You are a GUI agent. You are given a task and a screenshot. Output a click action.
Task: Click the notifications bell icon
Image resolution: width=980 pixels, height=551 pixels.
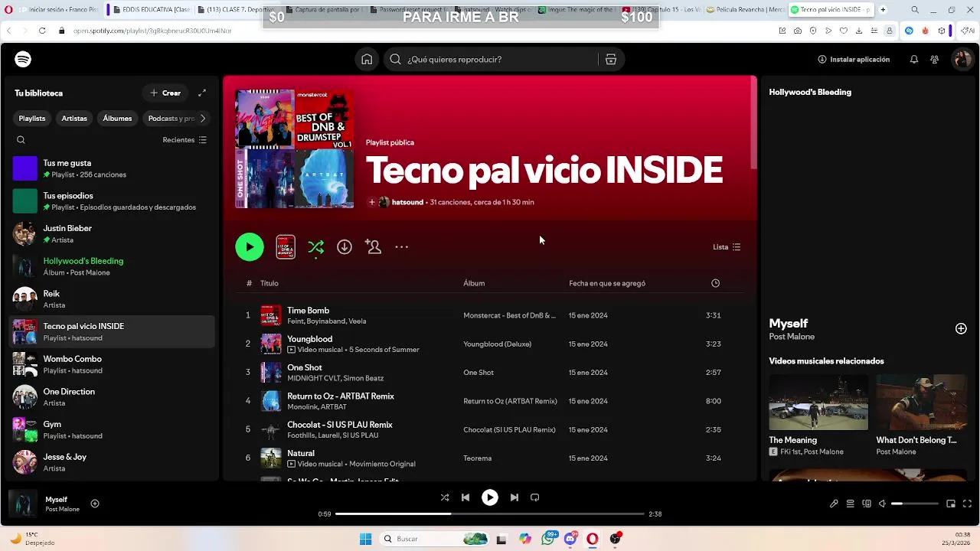click(913, 59)
